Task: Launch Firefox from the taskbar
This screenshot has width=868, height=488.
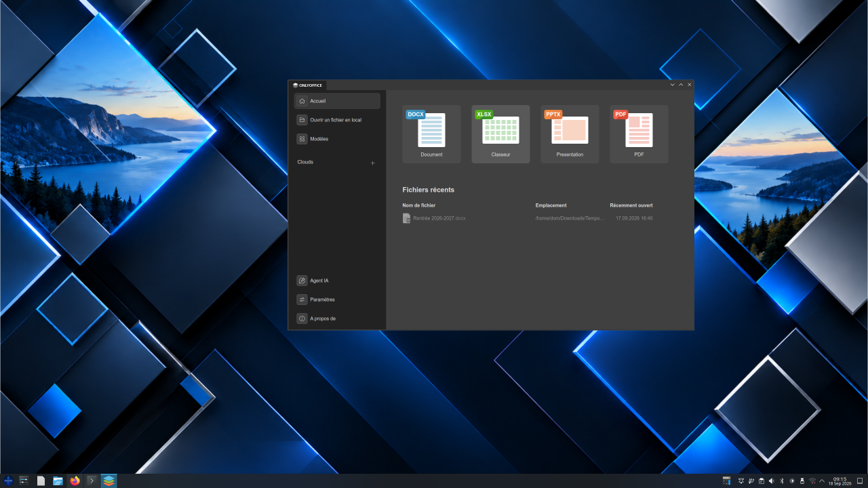Action: point(75,481)
